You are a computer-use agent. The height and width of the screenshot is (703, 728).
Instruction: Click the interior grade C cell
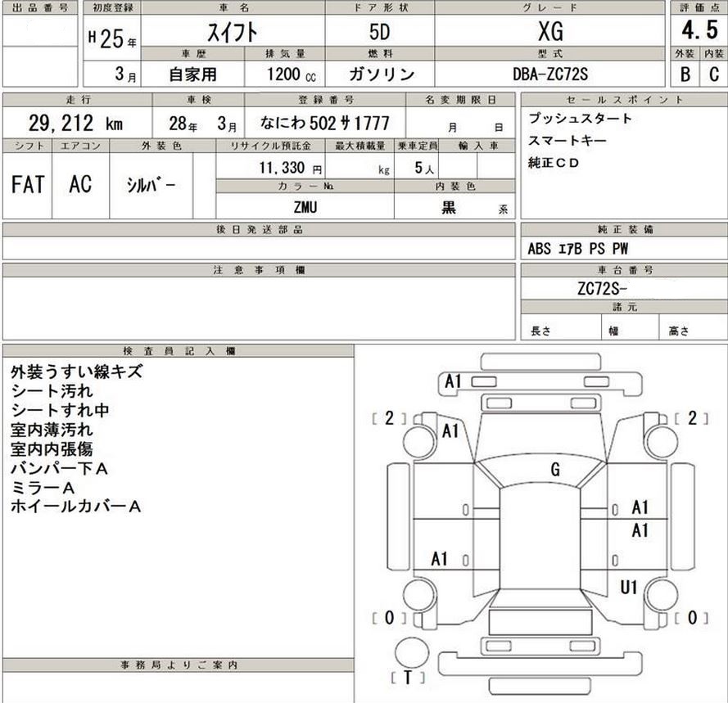point(712,75)
